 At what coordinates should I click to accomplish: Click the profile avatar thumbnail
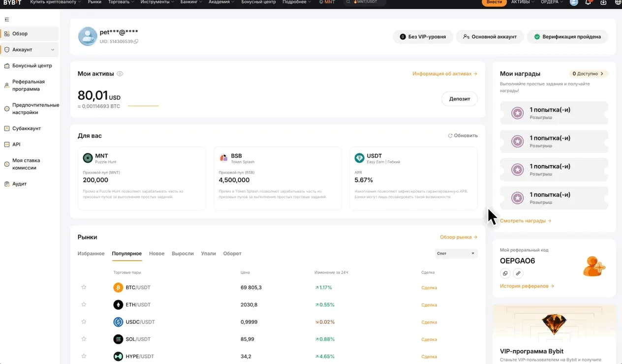[x=87, y=36]
